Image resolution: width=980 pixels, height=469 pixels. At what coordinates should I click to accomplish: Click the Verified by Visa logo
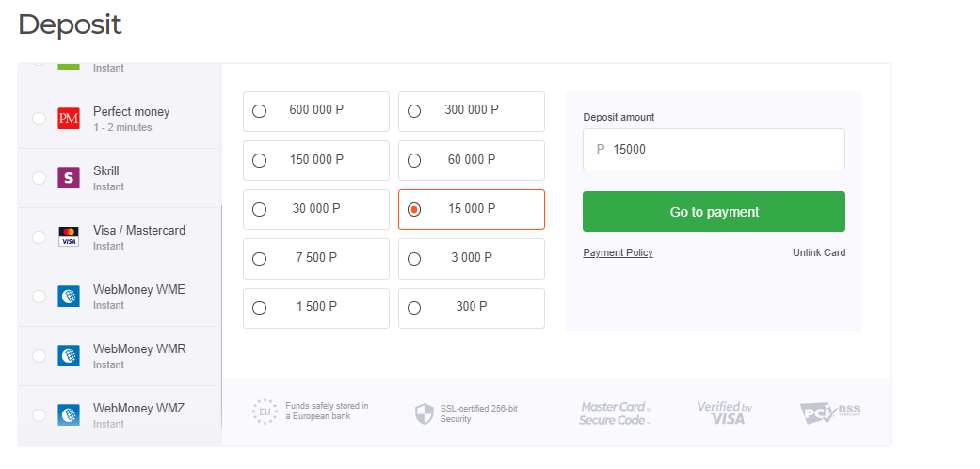click(724, 412)
